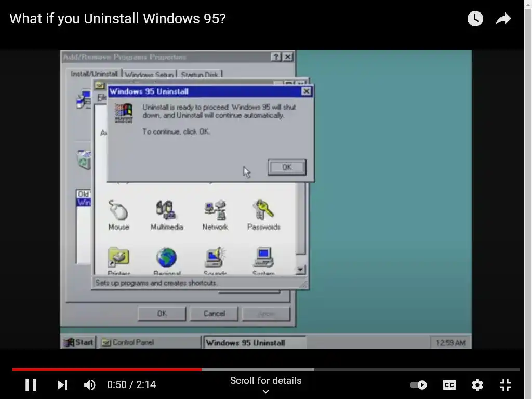Viewport: 532px width, 399px height.
Task: Click the Windows logo in Uninstall dialog
Action: 124,113
